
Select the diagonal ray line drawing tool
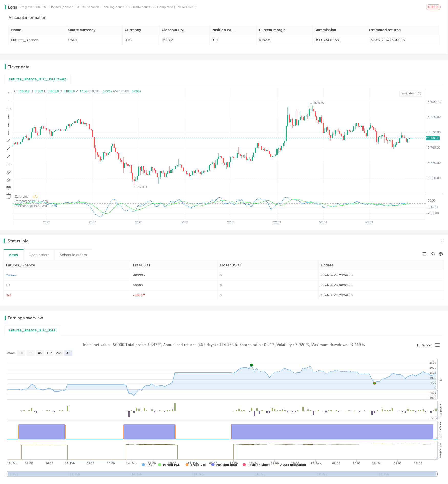9,148
